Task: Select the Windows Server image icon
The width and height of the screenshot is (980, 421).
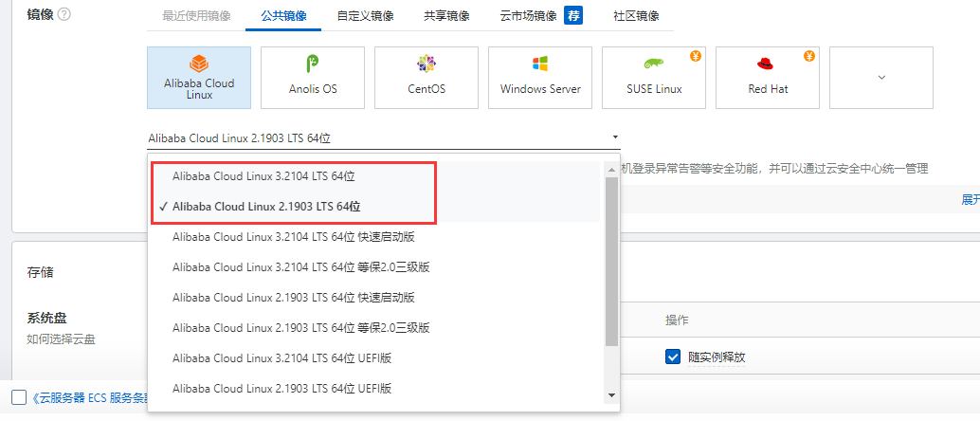Action: click(540, 78)
